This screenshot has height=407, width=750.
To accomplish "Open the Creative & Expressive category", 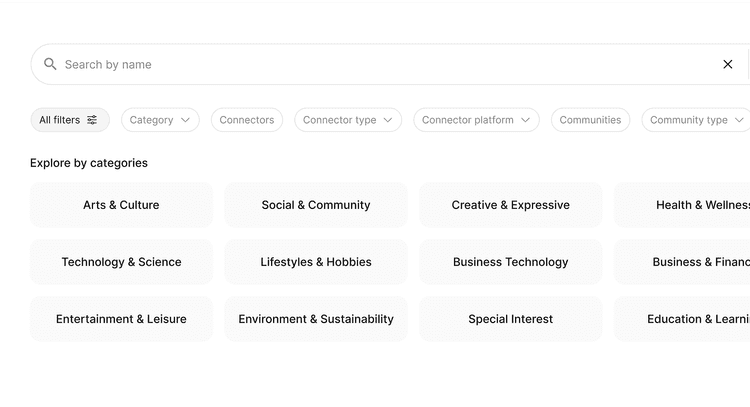I will coord(511,205).
